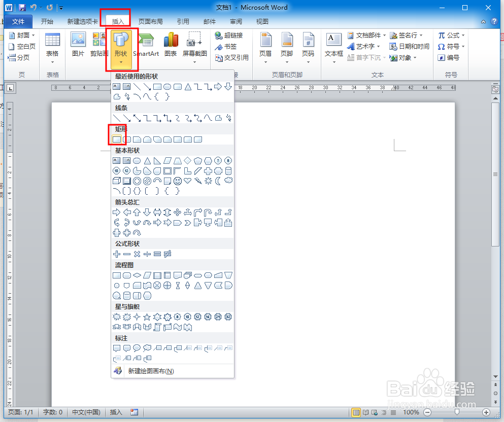Image resolution: width=504 pixels, height=422 pixels.
Task: Click the zoom slider handle
Action: click(457, 412)
